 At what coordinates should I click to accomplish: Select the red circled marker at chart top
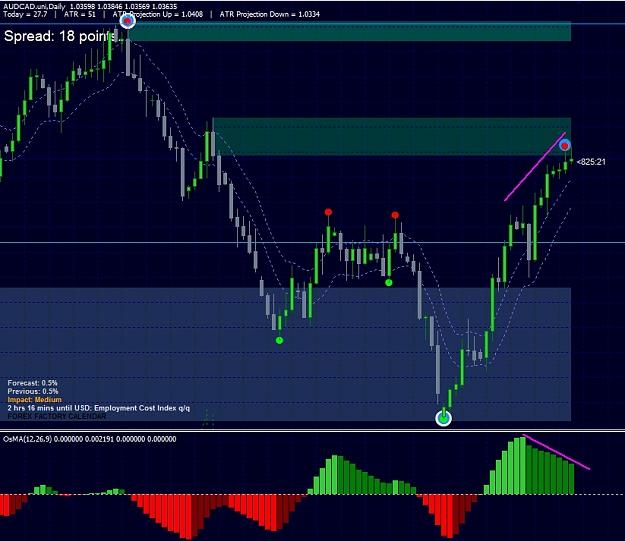(x=128, y=21)
